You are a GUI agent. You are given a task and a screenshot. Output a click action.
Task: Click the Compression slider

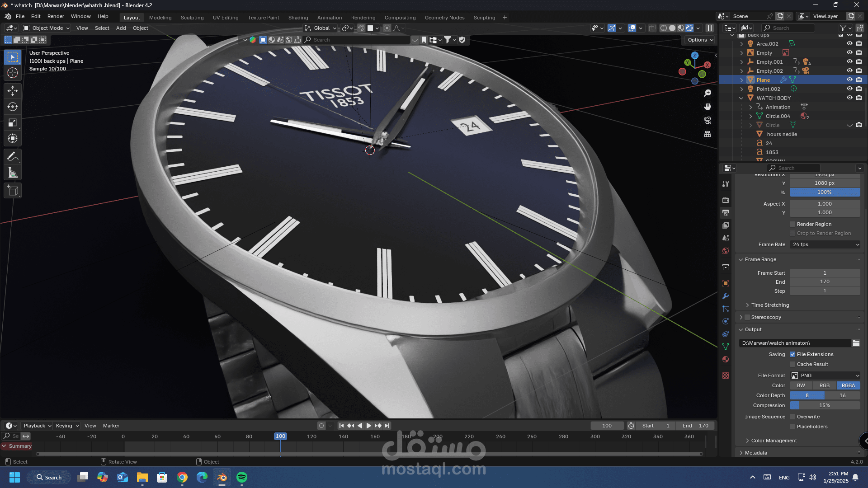[x=825, y=405]
